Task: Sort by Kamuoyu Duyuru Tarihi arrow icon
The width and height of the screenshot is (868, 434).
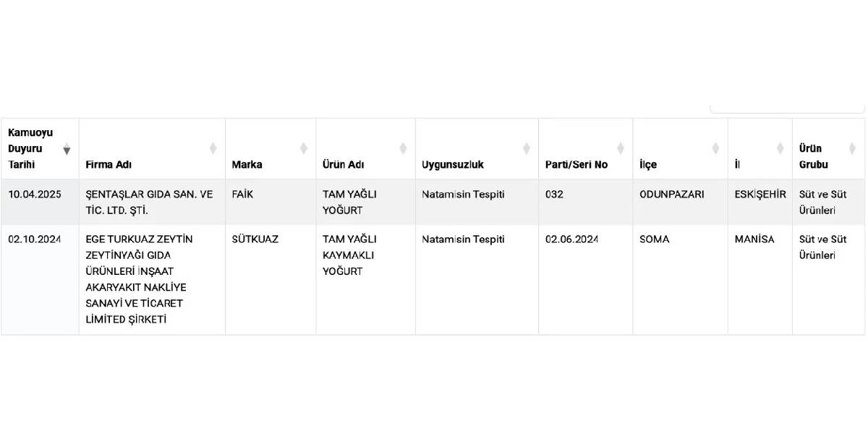Action: pos(67,149)
